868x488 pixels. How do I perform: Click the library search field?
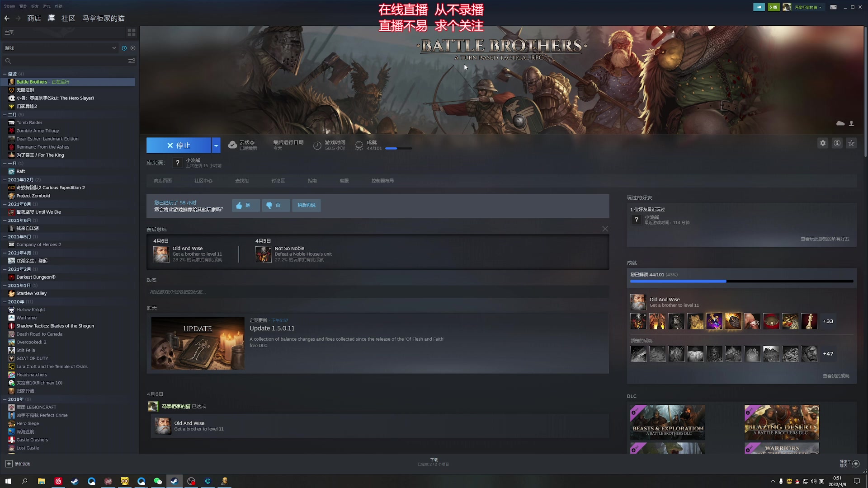pyautogui.click(x=66, y=61)
